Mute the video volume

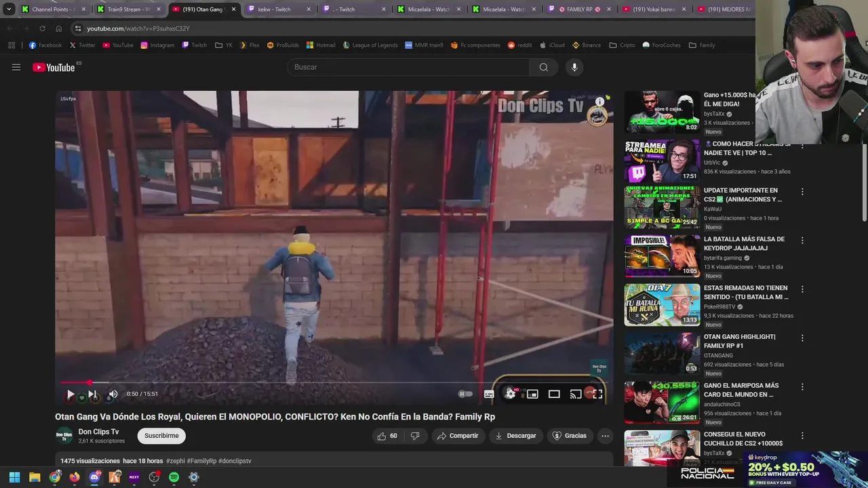tap(113, 394)
